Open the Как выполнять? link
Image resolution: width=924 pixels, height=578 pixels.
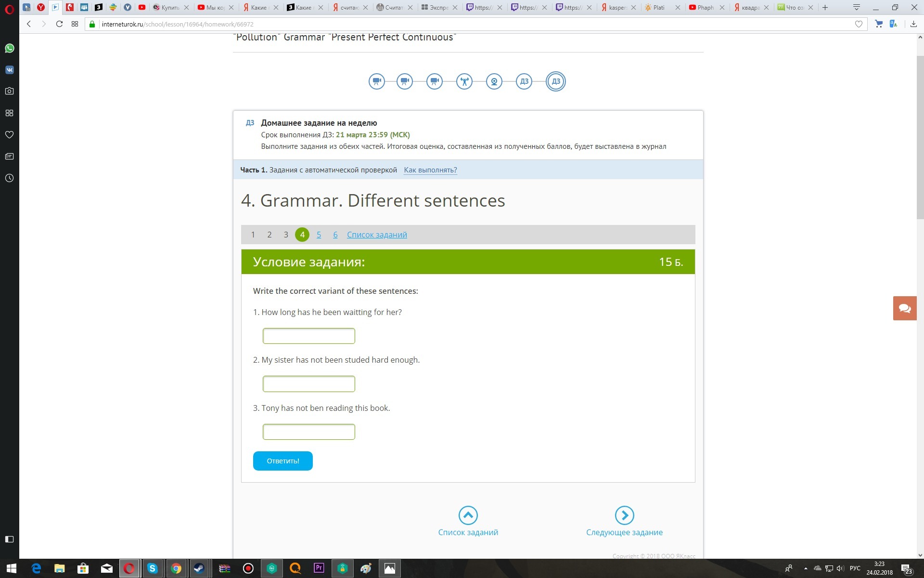pos(430,170)
